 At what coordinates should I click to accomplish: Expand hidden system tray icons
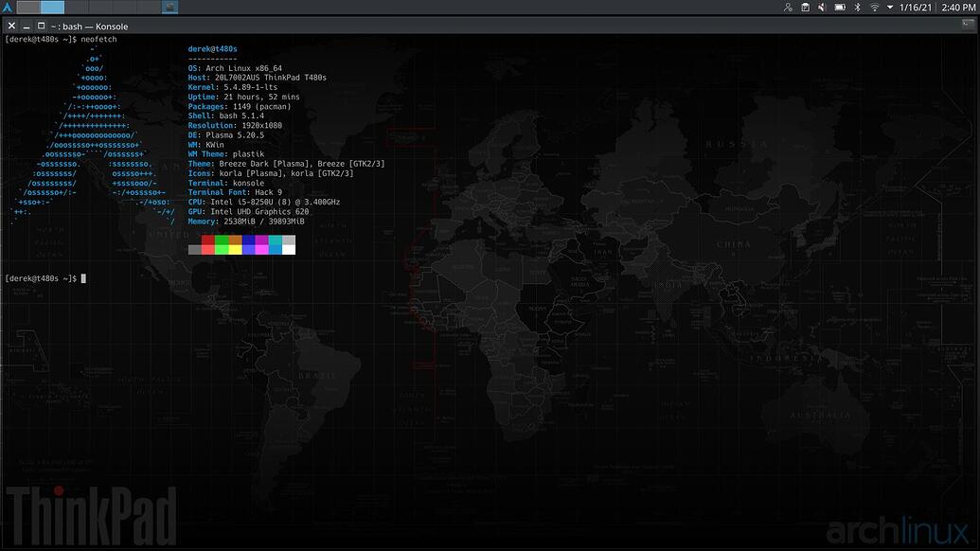coord(890,7)
